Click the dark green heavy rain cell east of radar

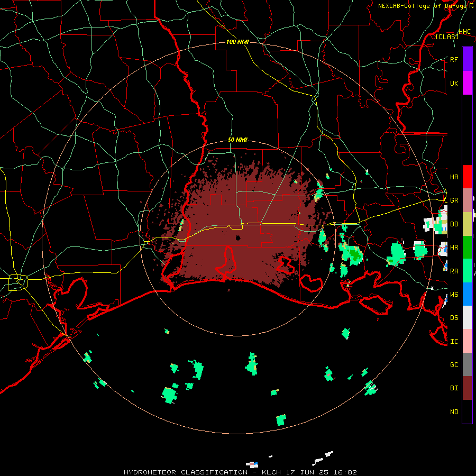[354, 254]
